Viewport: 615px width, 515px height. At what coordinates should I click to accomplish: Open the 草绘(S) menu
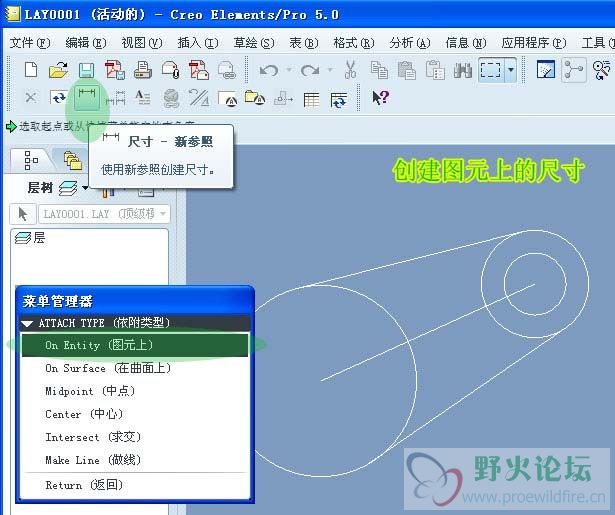coord(254,42)
